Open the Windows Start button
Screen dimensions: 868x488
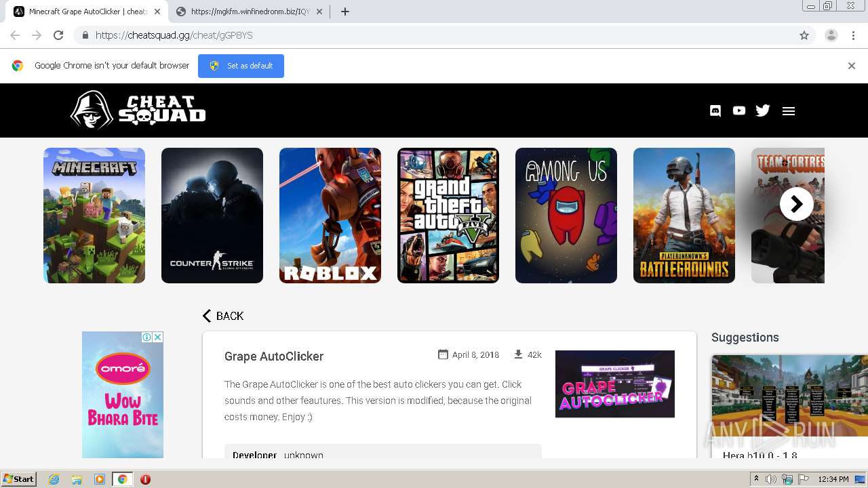[x=18, y=479]
